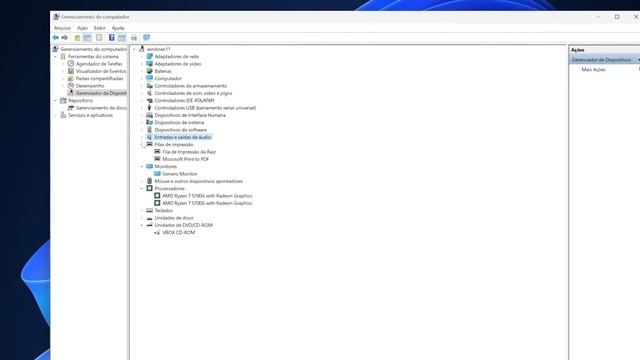Open the Exibir menu
The width and height of the screenshot is (640, 360).
tap(100, 28)
